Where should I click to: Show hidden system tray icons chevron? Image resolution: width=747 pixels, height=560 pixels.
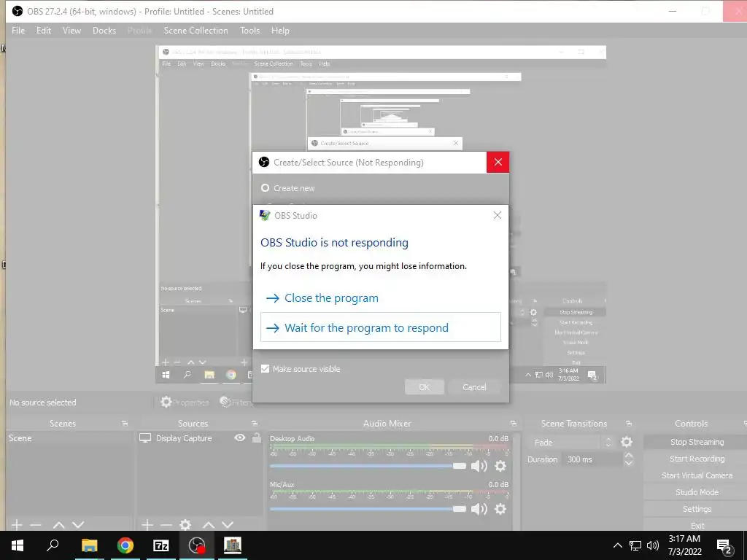pos(617,545)
